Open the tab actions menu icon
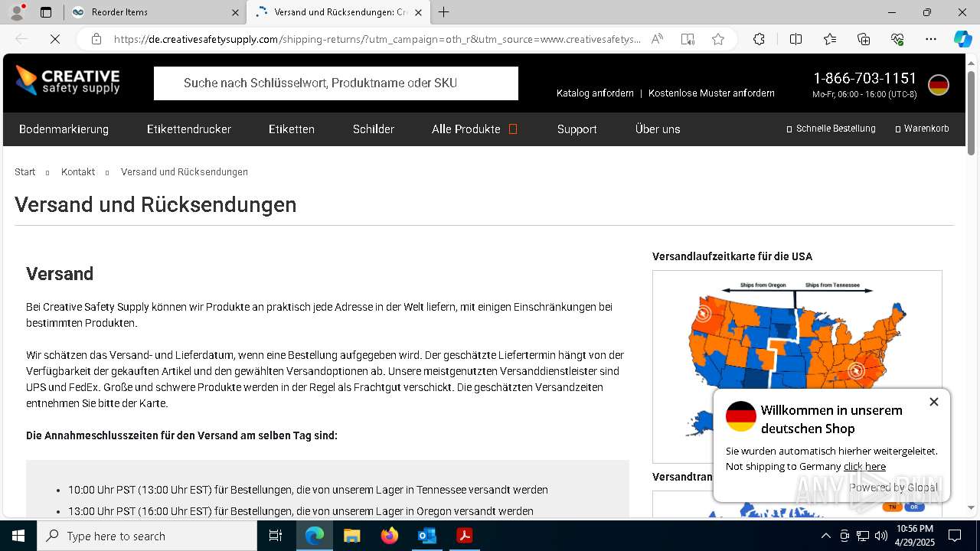 (46, 12)
